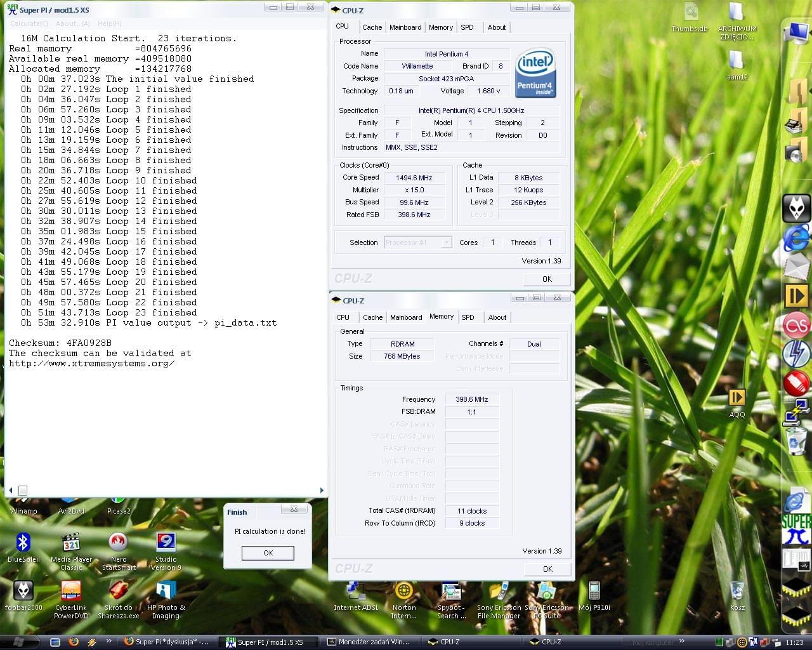Open the Help(H) menu in Super PI
Viewport: 812px width, 650px height.
coord(110,23)
